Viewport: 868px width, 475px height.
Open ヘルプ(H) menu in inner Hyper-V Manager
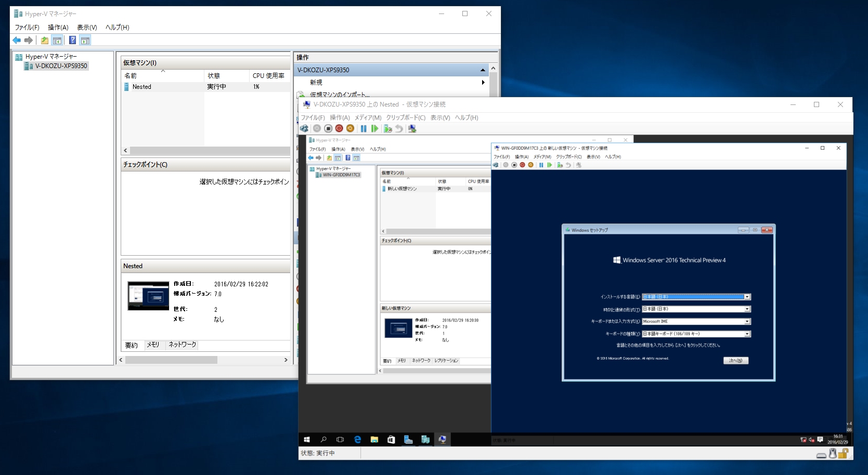(x=378, y=149)
